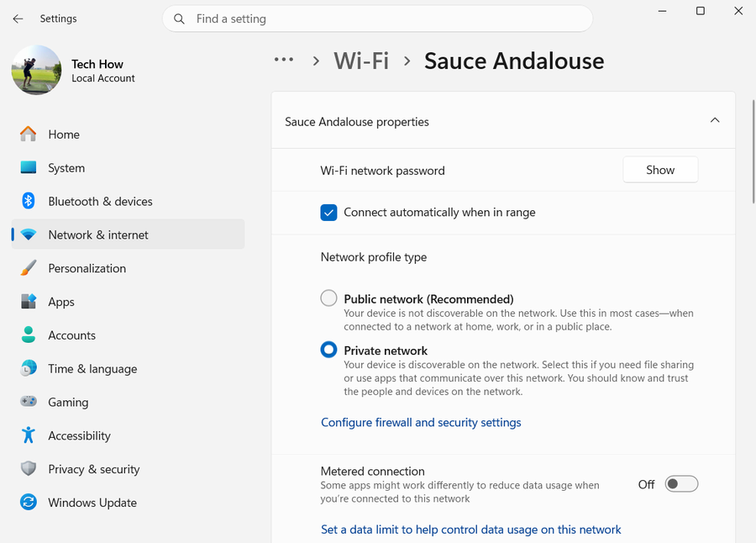
Task: Select Public network radio button
Action: tap(328, 298)
